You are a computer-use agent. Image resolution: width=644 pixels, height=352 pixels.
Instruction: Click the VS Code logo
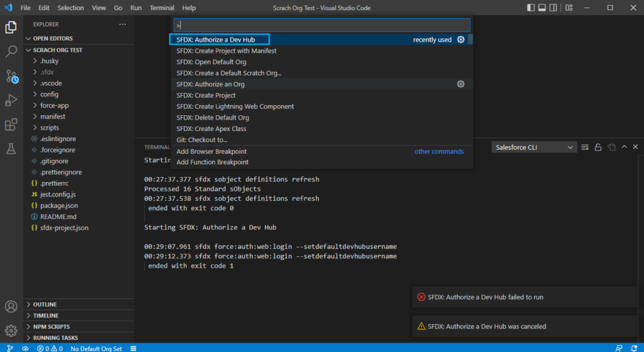(x=8, y=8)
